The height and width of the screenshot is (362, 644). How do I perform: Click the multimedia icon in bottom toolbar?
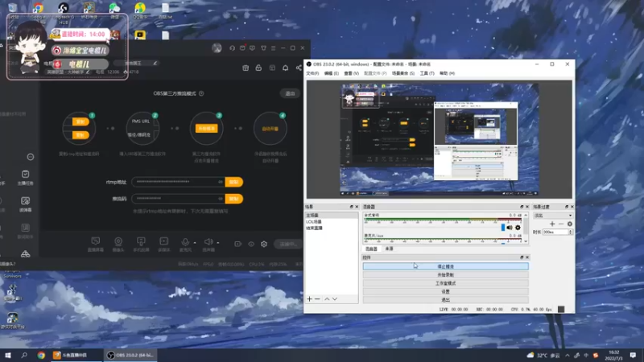(164, 244)
